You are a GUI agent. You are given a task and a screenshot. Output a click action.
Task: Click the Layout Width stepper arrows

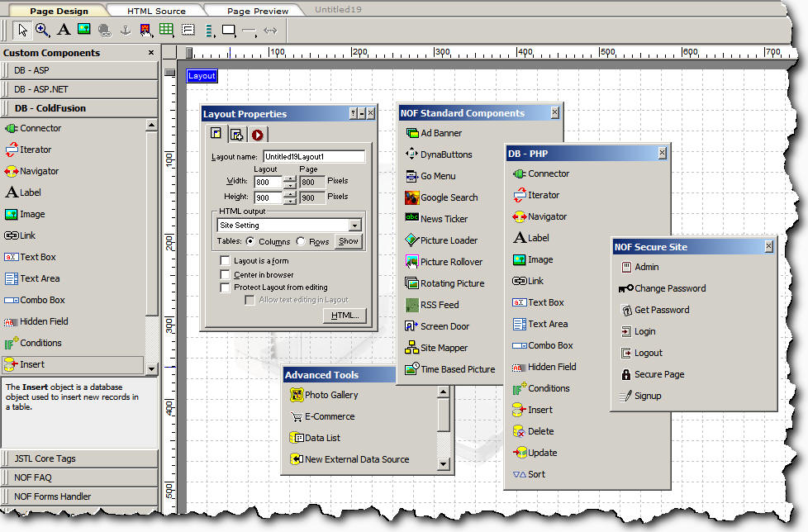tap(290, 183)
